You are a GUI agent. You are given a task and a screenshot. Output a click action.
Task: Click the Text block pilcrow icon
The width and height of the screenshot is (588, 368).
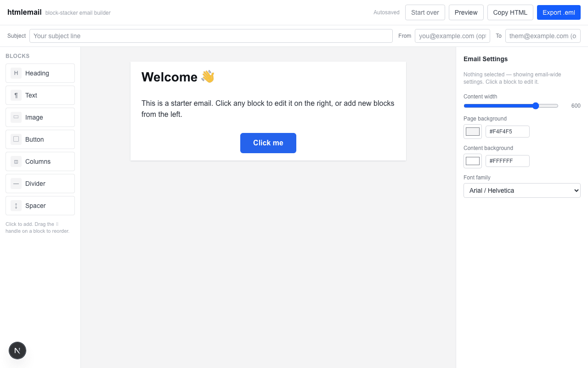click(16, 95)
